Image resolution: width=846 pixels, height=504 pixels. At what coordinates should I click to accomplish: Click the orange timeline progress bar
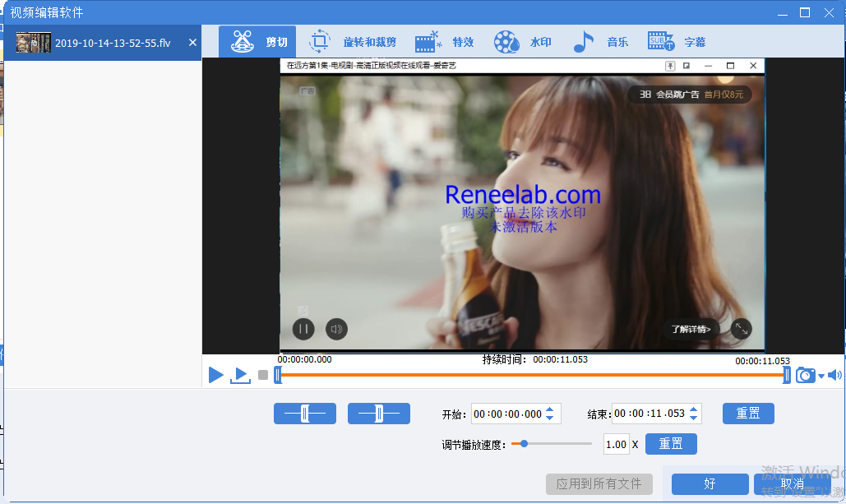click(x=532, y=374)
